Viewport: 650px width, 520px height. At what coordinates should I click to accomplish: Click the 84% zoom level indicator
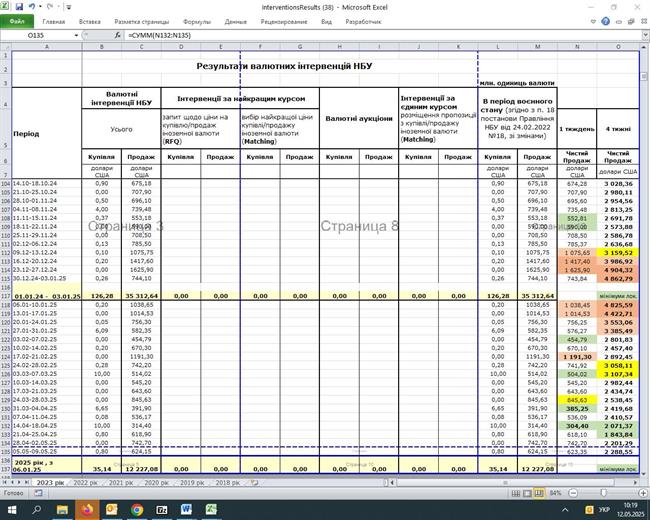[555, 493]
